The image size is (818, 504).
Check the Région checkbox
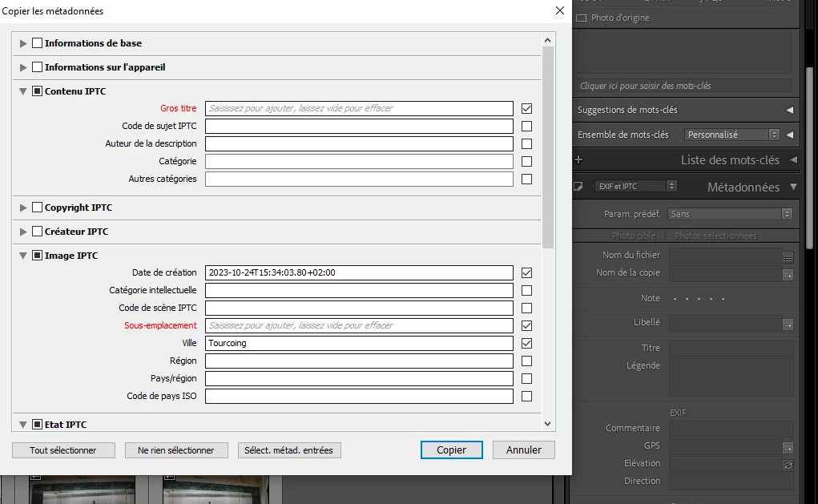[527, 361]
